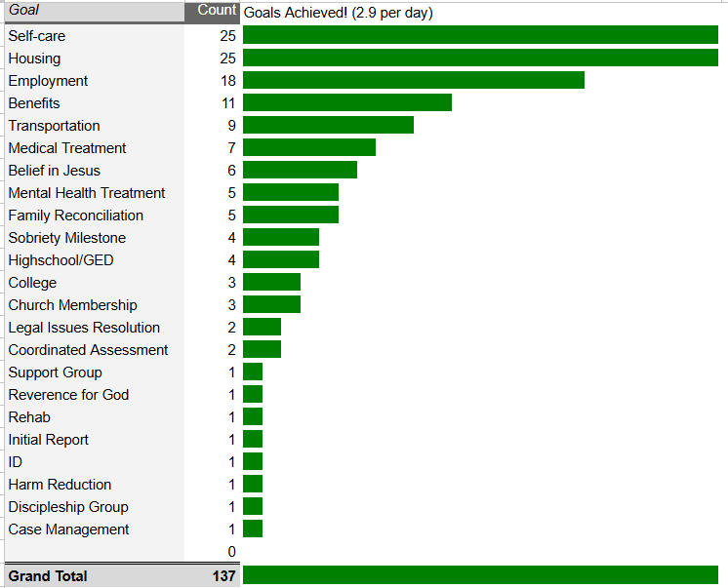Click the count 11 for Benefits
This screenshot has width=728, height=588.
click(228, 103)
